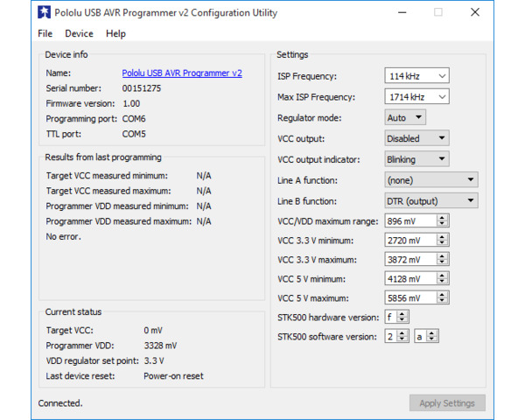Click the Target VCC value 0 mV
Image resolution: width=525 pixels, height=420 pixels.
[153, 330]
